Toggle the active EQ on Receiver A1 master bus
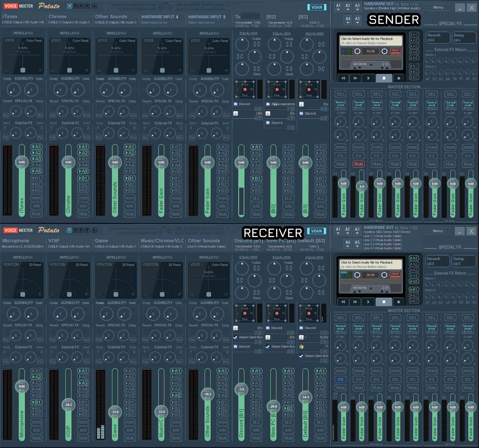This screenshot has width=479, height=448. 340,379
